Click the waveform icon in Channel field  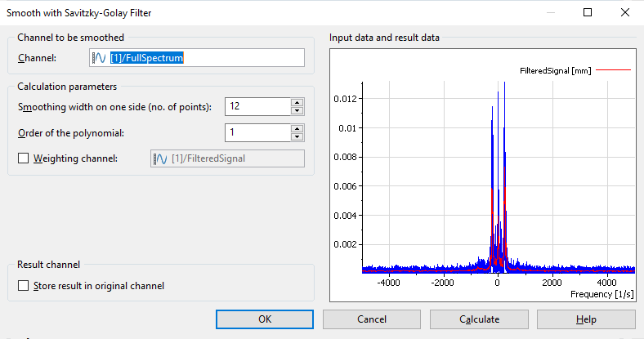pos(99,58)
